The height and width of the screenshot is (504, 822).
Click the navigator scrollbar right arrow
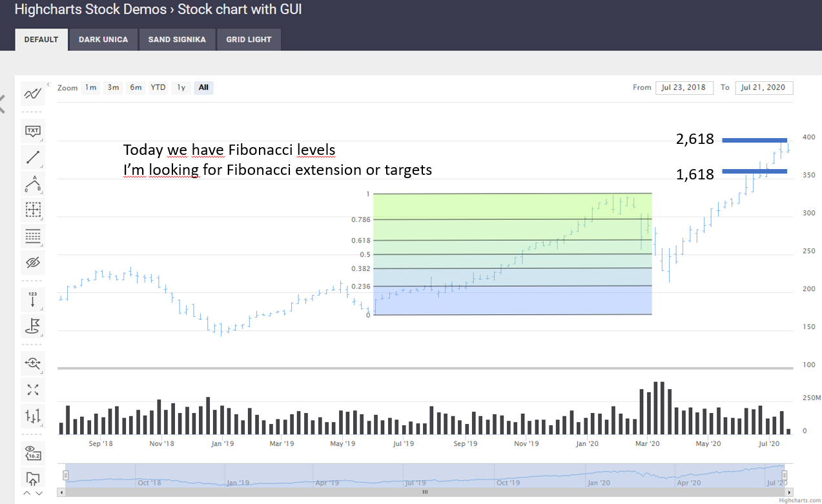click(x=789, y=492)
